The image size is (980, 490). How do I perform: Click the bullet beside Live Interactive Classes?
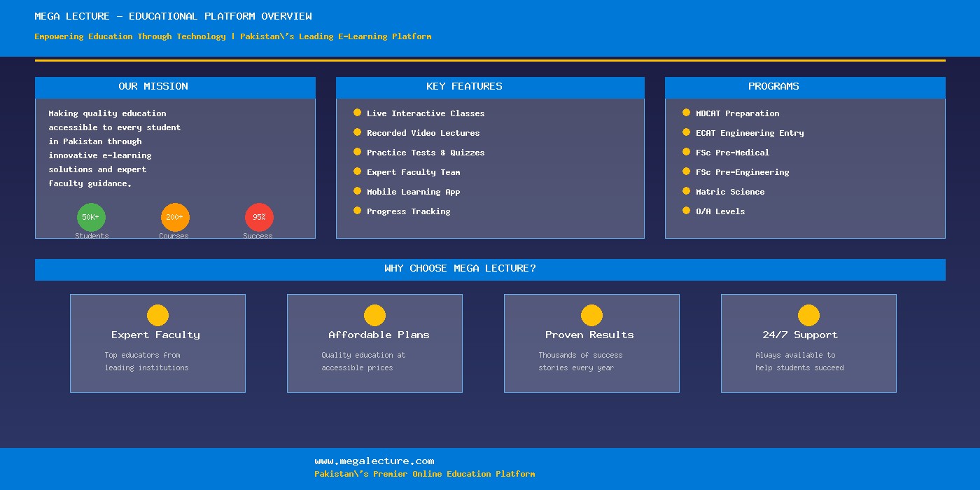click(x=357, y=113)
